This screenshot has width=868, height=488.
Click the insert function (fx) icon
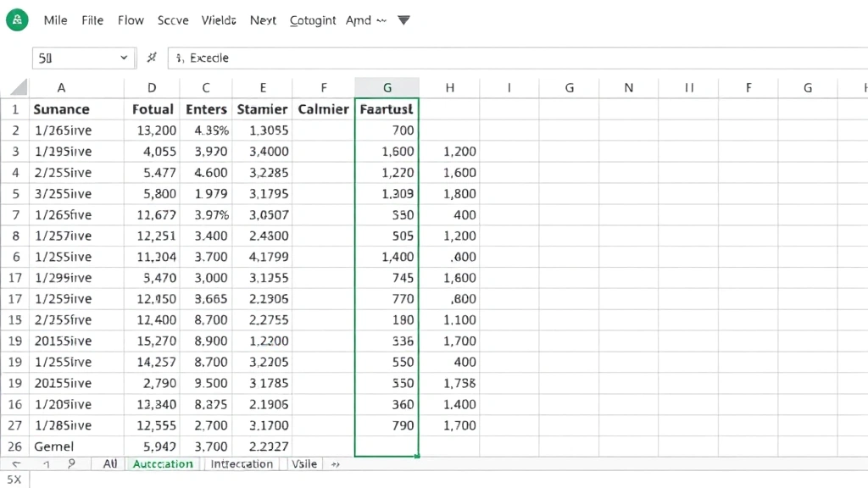click(150, 58)
